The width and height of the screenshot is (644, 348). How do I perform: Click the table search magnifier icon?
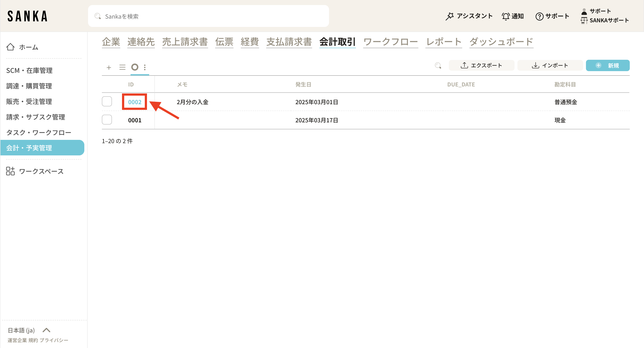438,65
